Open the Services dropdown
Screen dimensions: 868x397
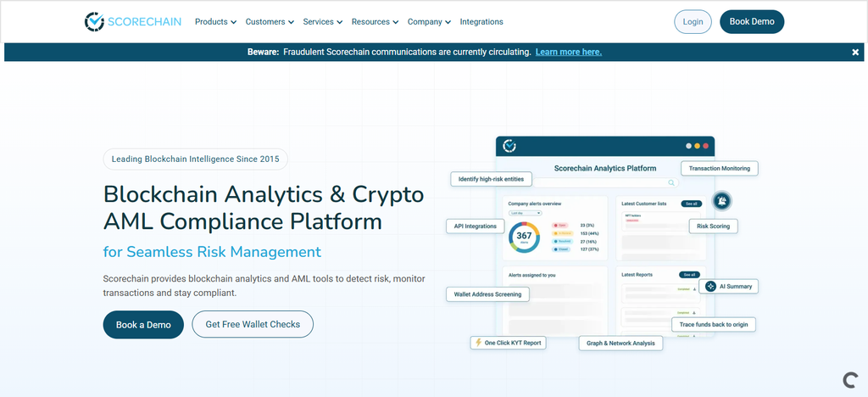[323, 21]
